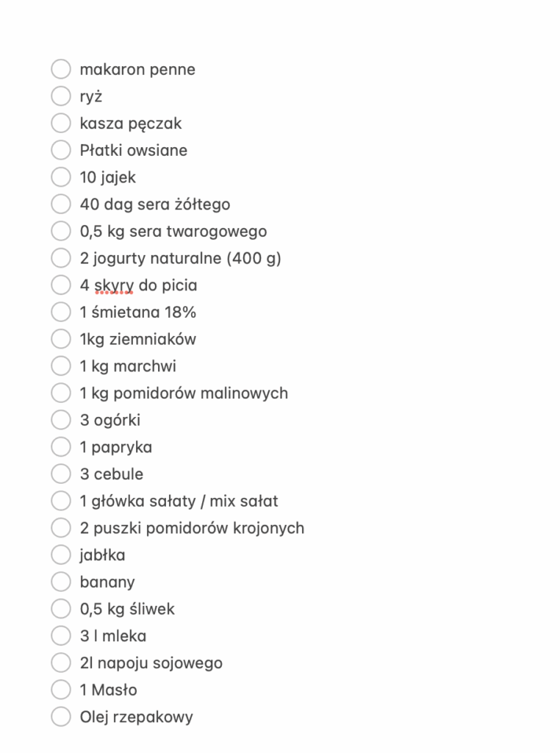This screenshot has width=560, height=753.
Task: Mark 4 skyry do picia as done
Action: click(x=60, y=285)
